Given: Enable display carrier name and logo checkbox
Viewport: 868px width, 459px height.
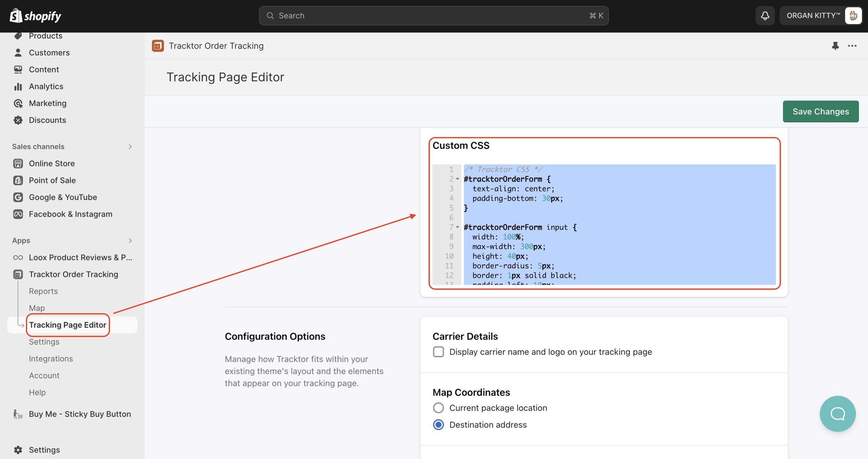Looking at the screenshot, I should [x=438, y=352].
